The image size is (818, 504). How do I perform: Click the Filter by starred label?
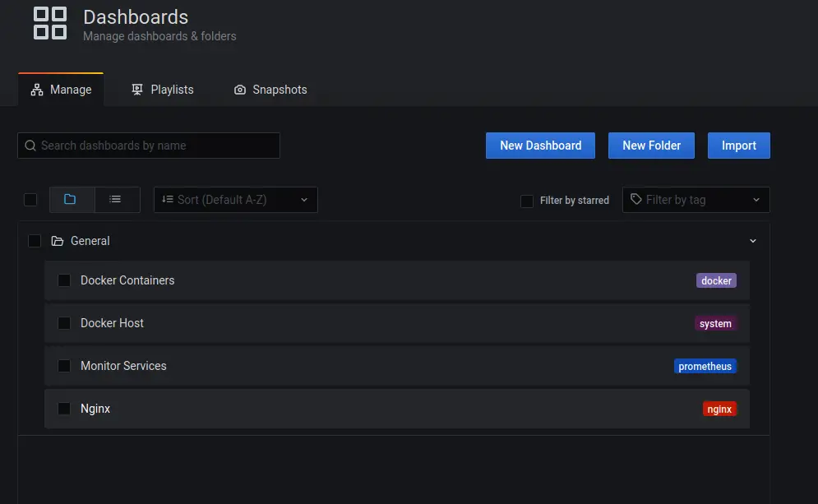(575, 201)
